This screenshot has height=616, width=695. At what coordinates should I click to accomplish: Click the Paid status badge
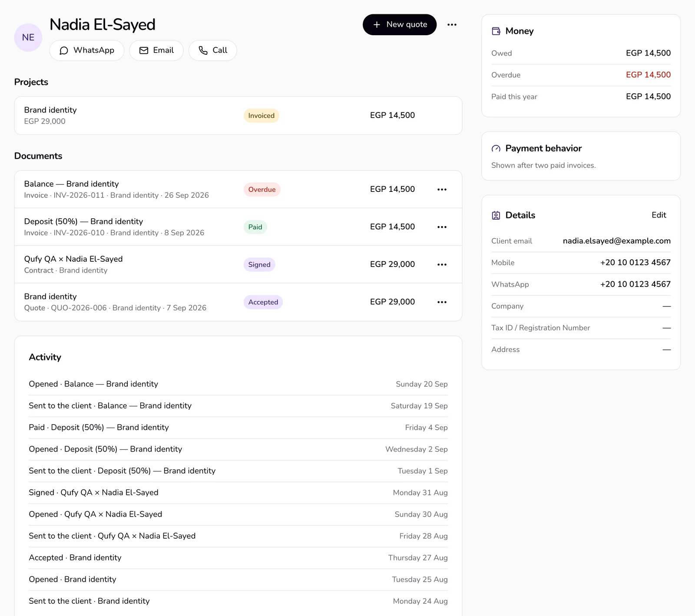pos(255,227)
